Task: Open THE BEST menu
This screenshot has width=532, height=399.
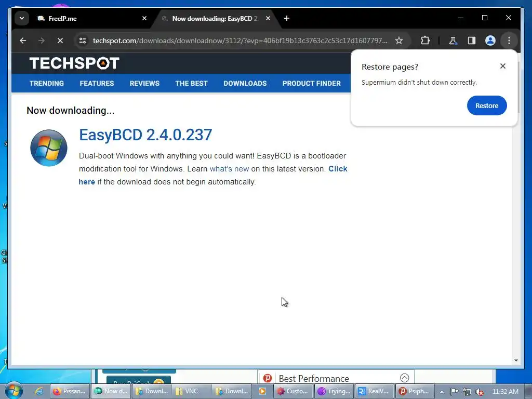Action: coord(191,84)
